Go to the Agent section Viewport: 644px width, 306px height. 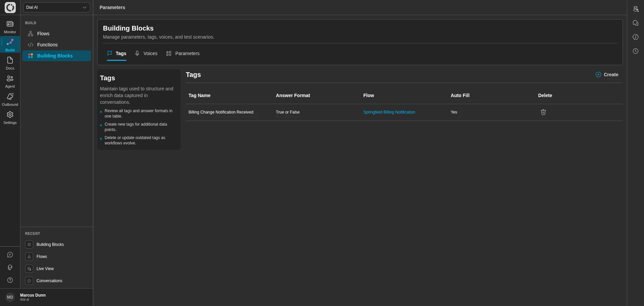(10, 82)
